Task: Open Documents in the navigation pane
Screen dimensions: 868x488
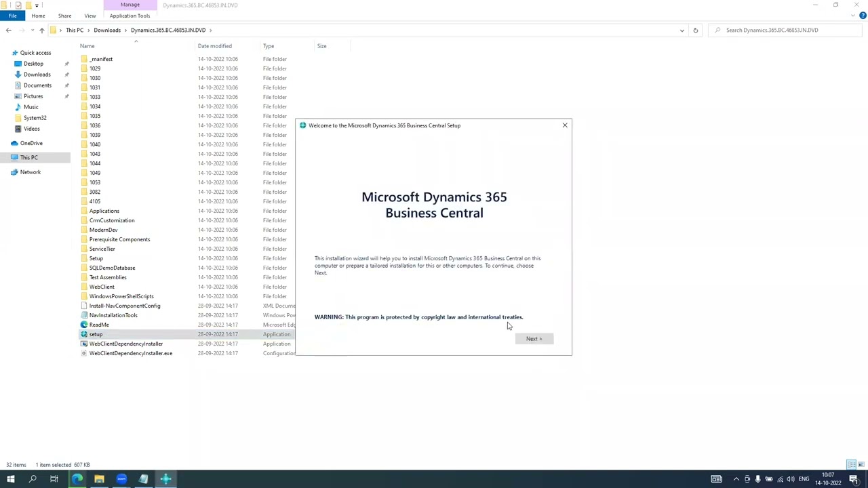Action: click(37, 85)
